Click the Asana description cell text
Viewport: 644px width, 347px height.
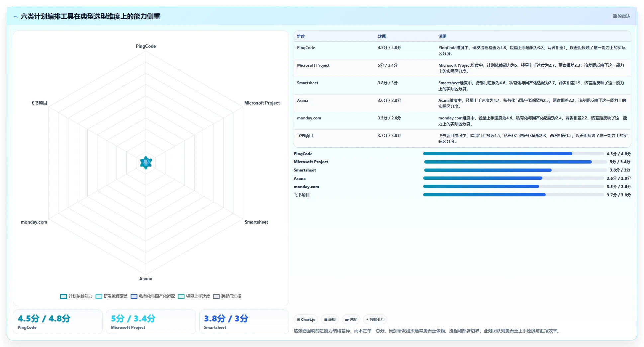click(x=532, y=104)
